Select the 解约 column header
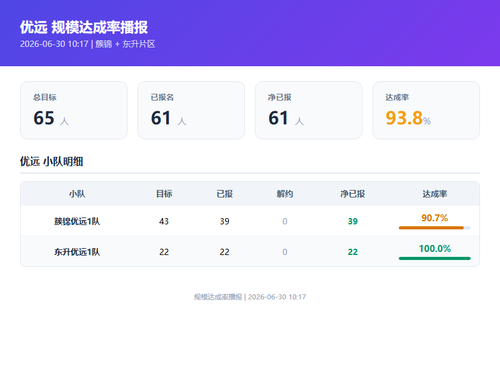This screenshot has height=375, width=500. click(285, 194)
